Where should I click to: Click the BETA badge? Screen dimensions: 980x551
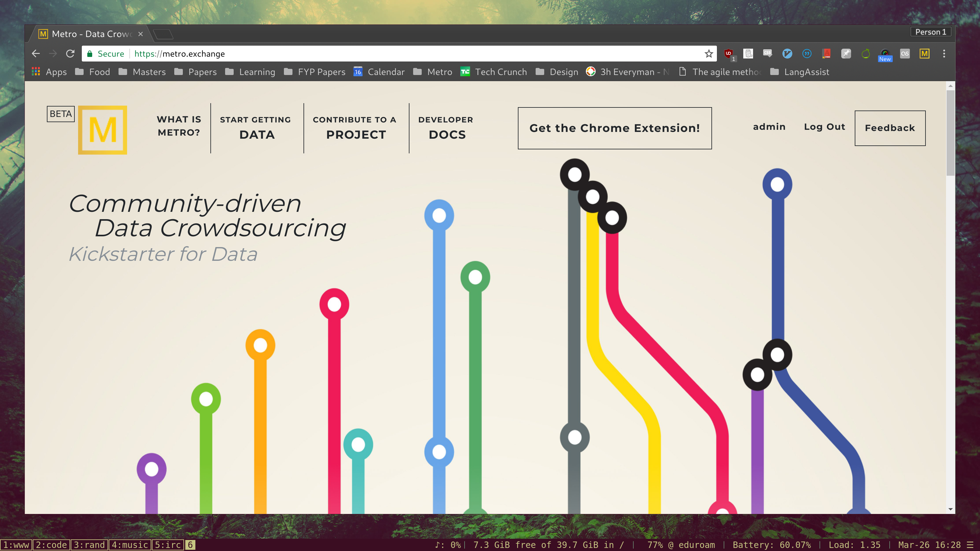click(61, 114)
